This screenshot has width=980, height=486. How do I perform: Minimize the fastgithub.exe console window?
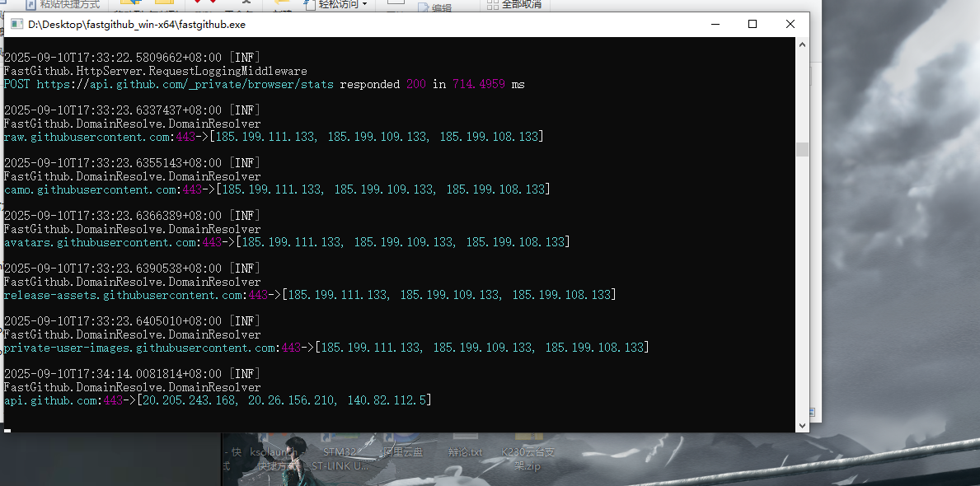click(716, 25)
